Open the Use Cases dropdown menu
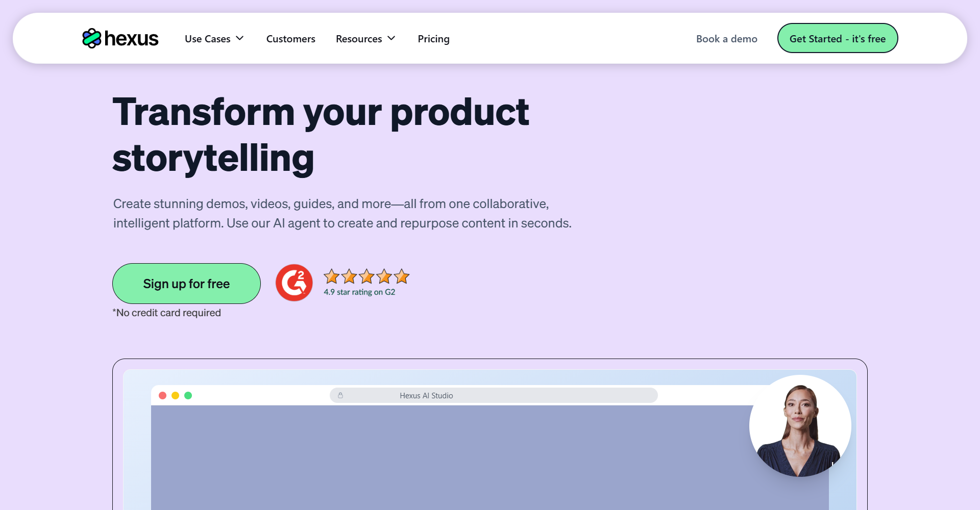 point(214,39)
